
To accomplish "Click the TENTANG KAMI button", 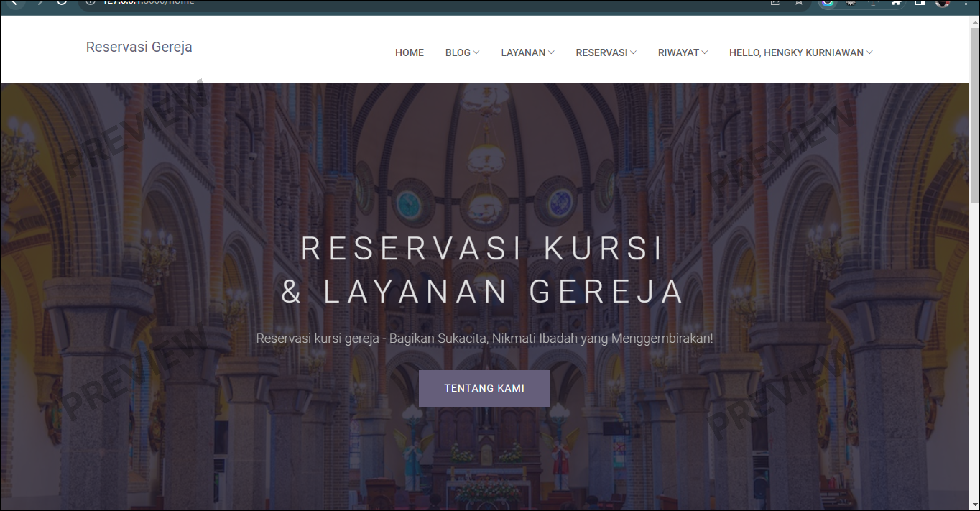I will pos(484,388).
